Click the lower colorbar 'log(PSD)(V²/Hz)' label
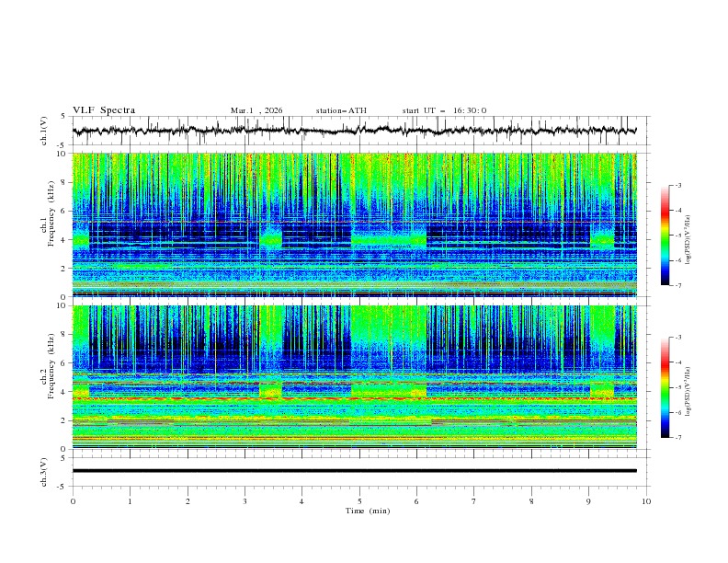The image size is (728, 563). 688,391
